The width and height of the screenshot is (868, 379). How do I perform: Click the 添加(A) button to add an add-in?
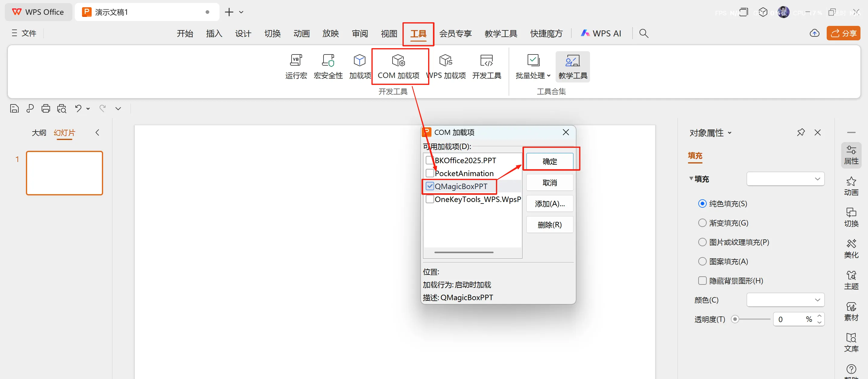550,203
